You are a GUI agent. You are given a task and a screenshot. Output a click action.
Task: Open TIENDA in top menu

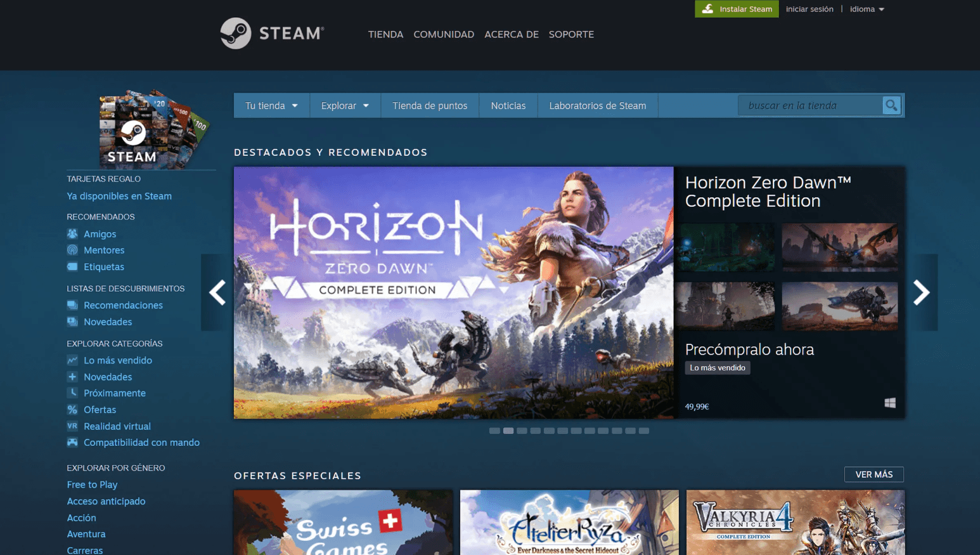click(x=385, y=34)
